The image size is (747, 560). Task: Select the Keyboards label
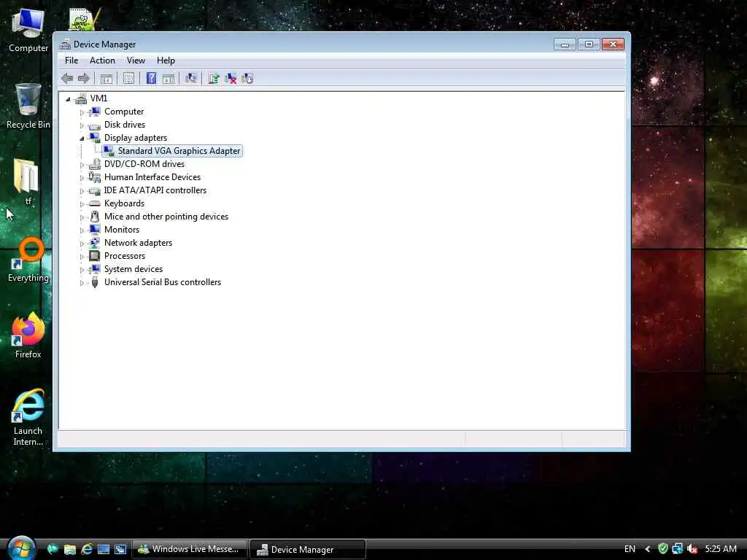[124, 203]
